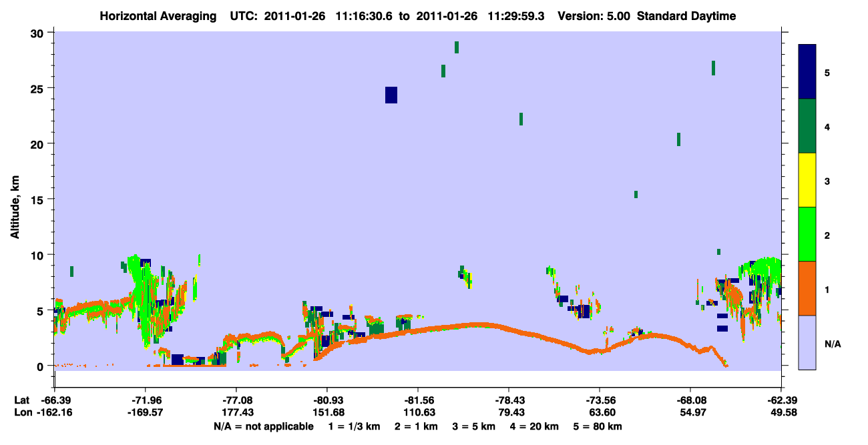Click latitude value '-80.93'

(x=327, y=400)
